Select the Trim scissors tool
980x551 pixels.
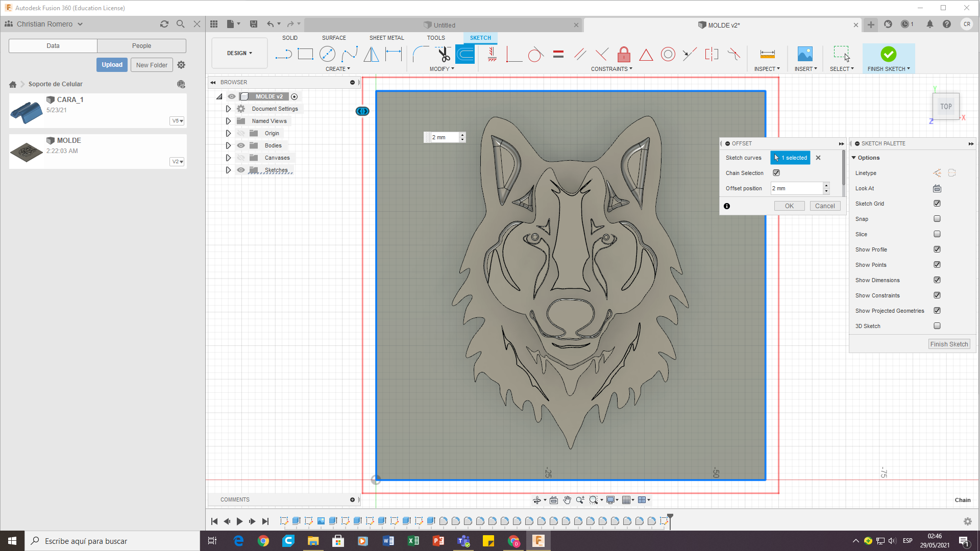443,54
